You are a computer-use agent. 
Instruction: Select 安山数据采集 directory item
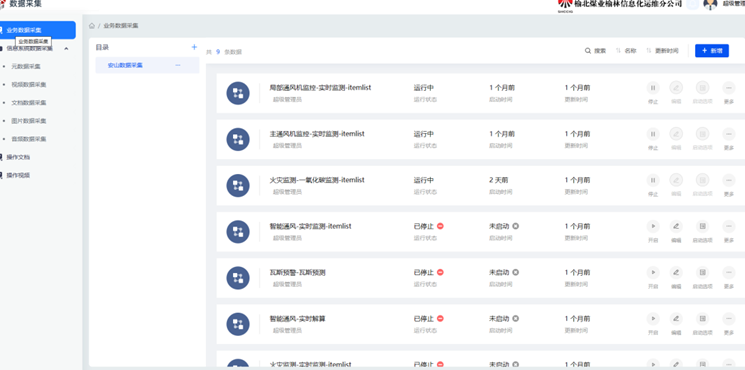pyautogui.click(x=147, y=65)
